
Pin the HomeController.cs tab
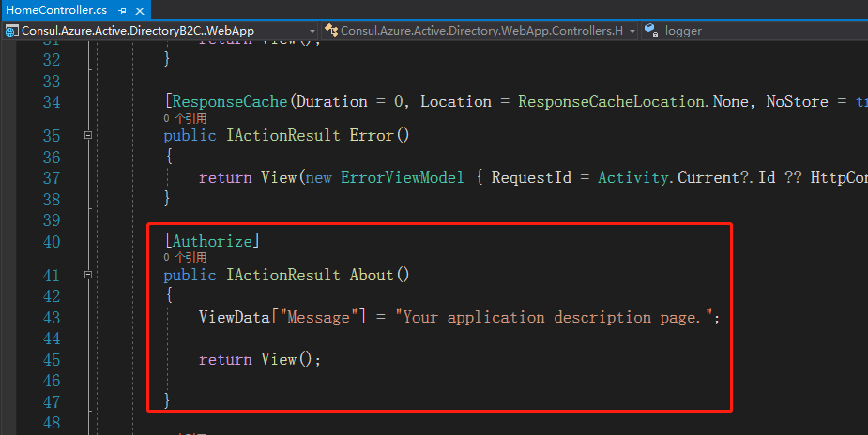(x=122, y=10)
